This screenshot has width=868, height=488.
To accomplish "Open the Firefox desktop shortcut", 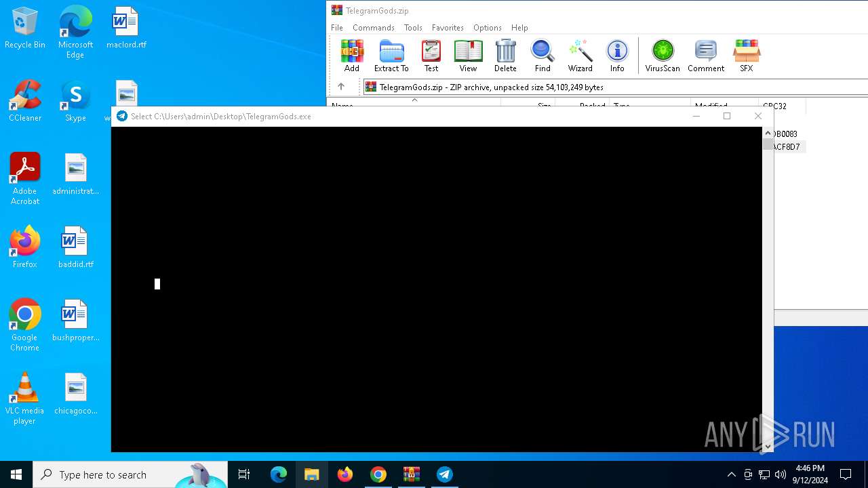I will (x=25, y=247).
